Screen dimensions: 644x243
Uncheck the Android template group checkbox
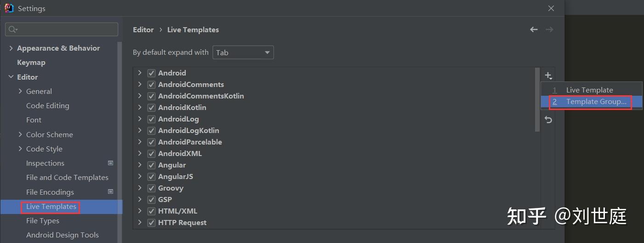(151, 73)
